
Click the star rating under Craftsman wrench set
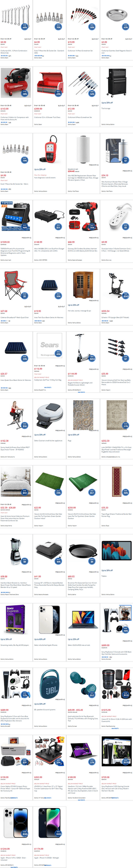click(5, 56)
